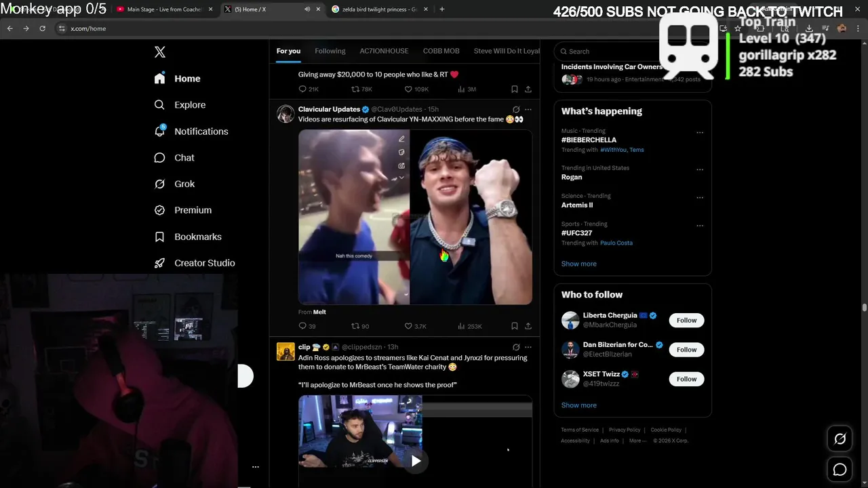Open Bookmarks from the sidebar
The height and width of the screenshot is (488, 868).
tap(188, 237)
